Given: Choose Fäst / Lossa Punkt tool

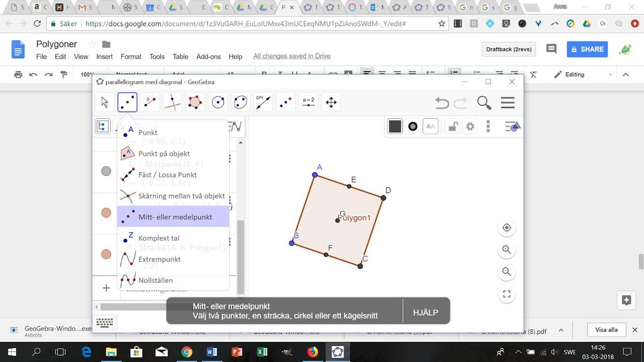Looking at the screenshot, I should coord(173,175).
